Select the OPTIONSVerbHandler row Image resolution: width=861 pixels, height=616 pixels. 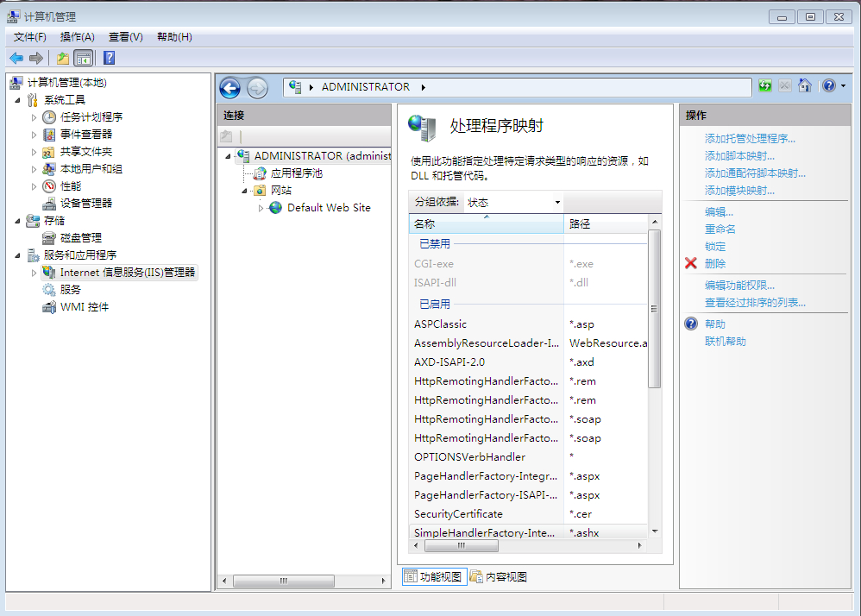click(x=528, y=457)
